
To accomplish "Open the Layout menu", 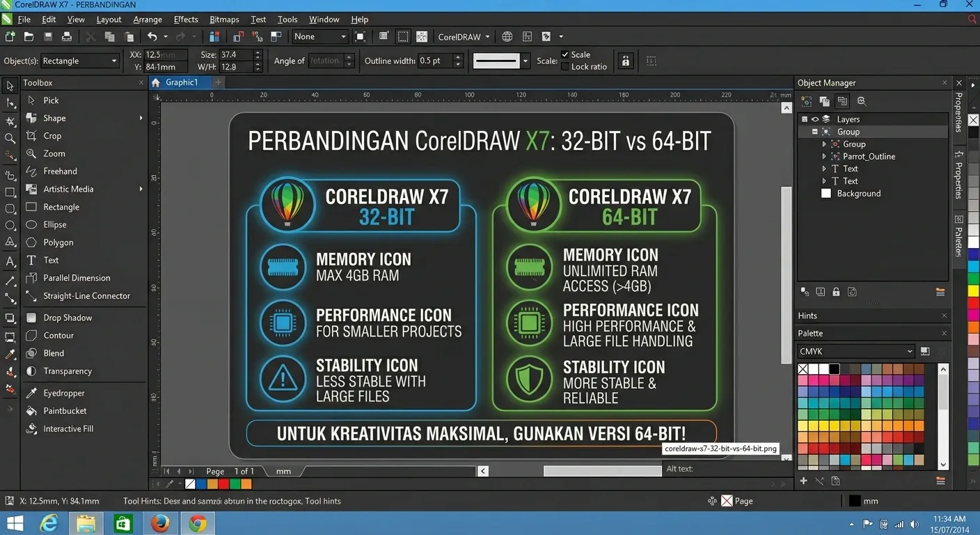I will [109, 20].
